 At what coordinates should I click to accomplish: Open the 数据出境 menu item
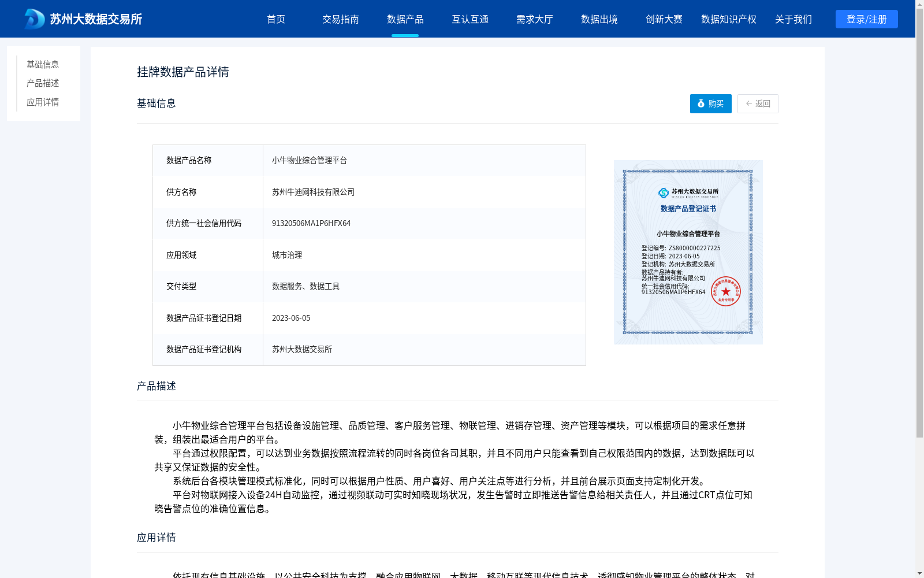[599, 19]
